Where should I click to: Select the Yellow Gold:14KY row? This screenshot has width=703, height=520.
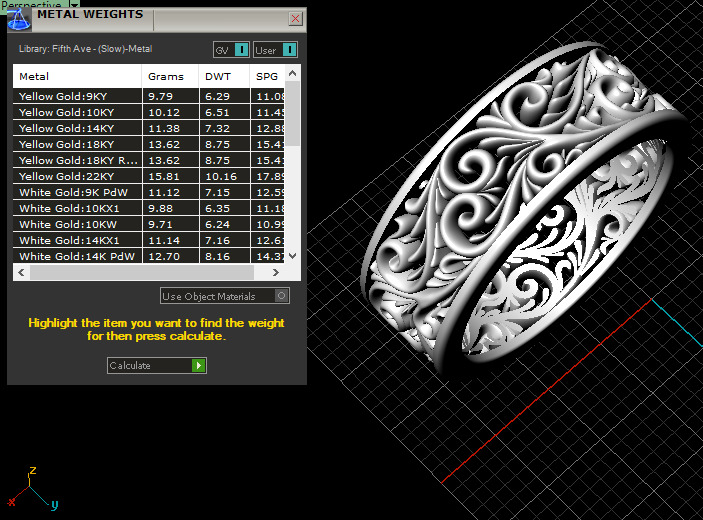[x=149, y=128]
